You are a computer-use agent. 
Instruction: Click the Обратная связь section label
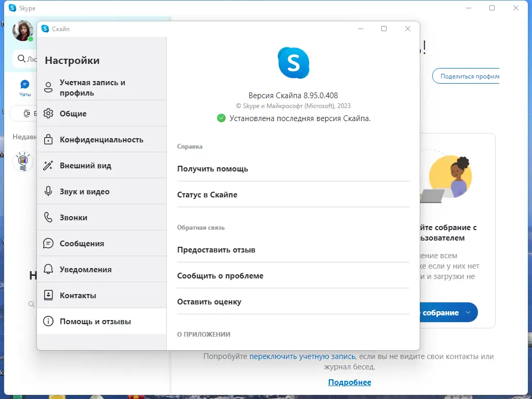(201, 228)
